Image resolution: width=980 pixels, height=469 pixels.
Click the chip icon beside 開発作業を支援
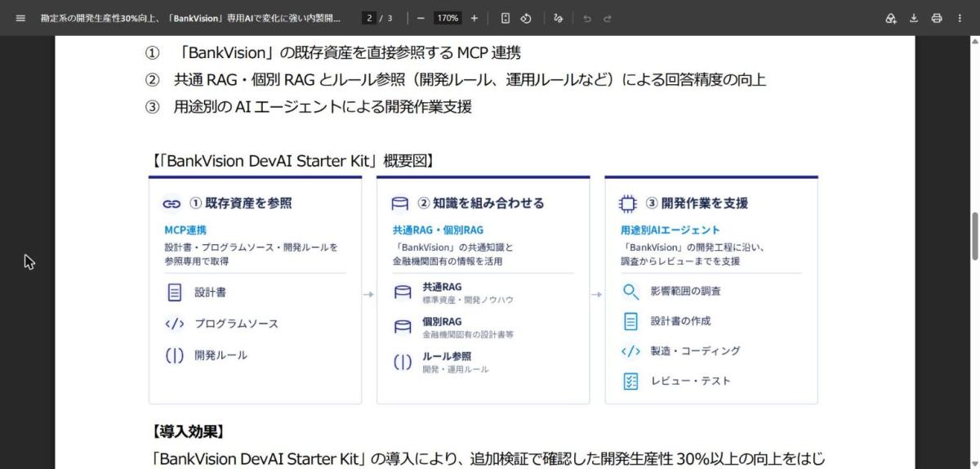click(628, 203)
